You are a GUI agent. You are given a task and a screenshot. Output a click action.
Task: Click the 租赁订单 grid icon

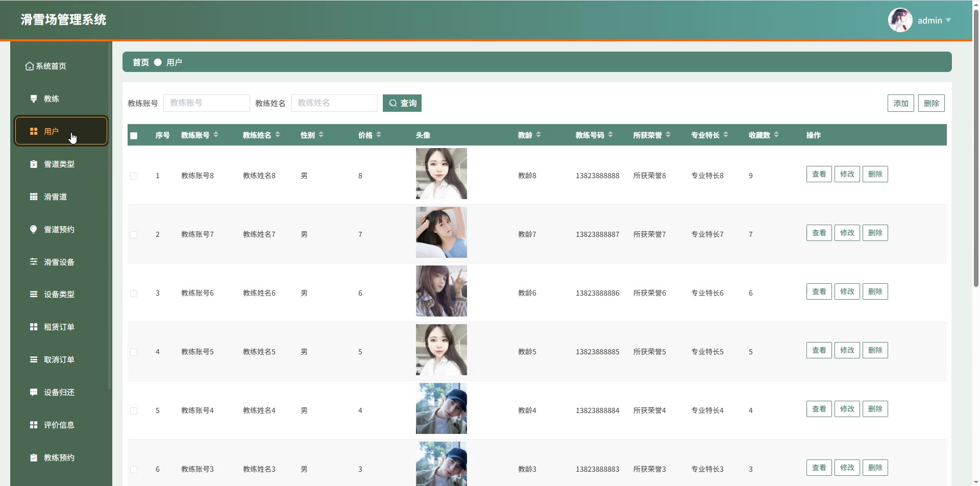coord(34,327)
